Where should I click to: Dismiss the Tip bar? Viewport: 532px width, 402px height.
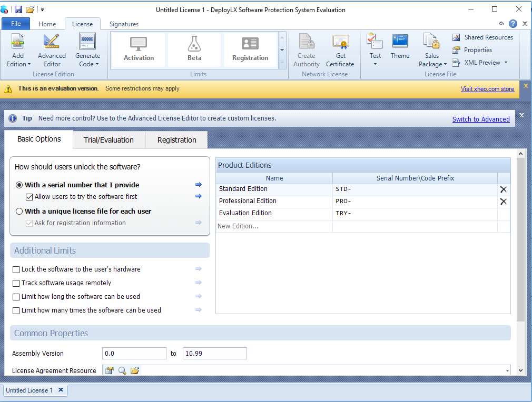point(522,115)
